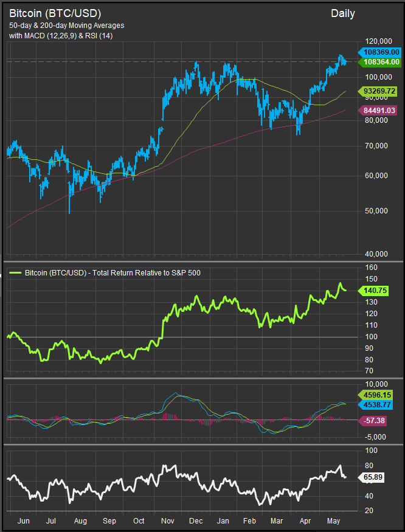This screenshot has width=405, height=532.
Task: Click the Aug month label
Action: click(x=80, y=520)
